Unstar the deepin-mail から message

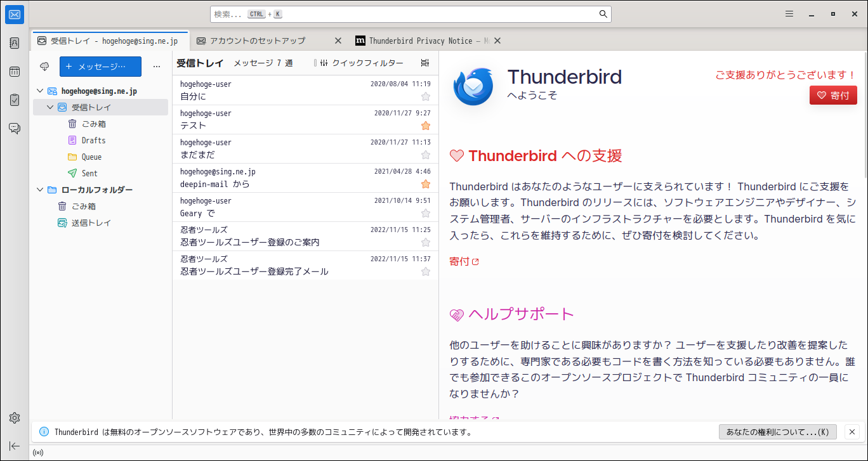(426, 184)
